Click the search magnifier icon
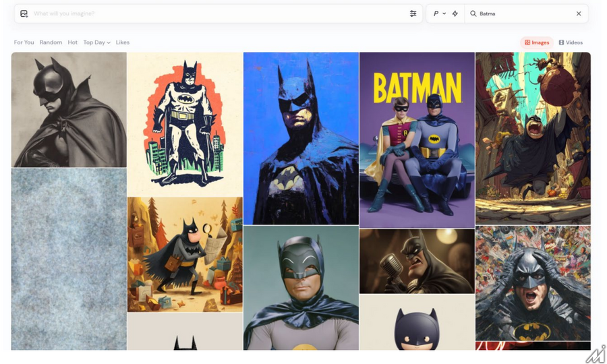607x364 pixels. [x=473, y=13]
